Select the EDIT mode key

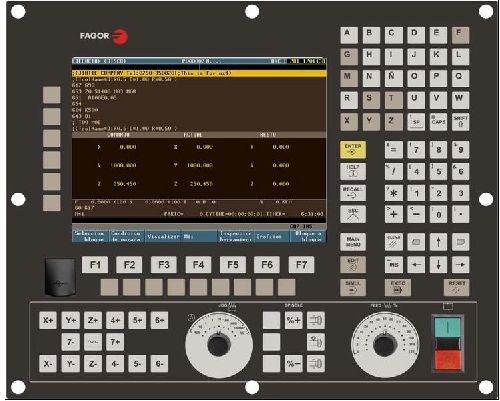coord(353,264)
